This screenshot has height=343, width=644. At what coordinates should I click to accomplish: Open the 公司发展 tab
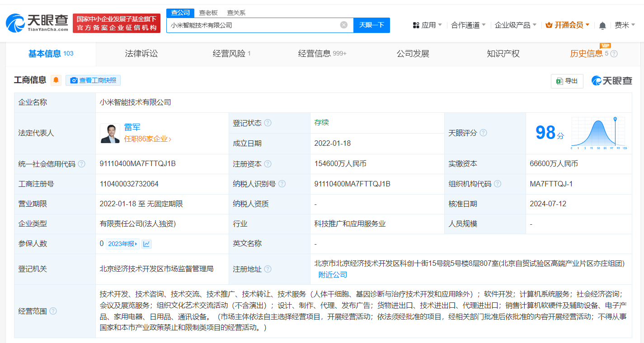pos(413,54)
